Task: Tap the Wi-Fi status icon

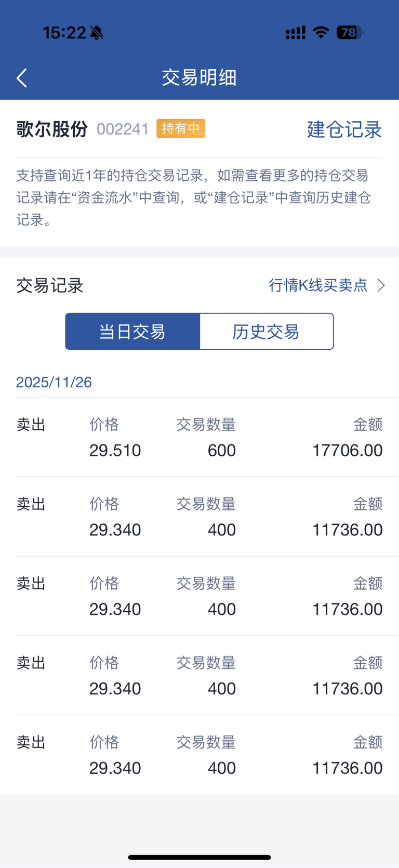Action: [321, 33]
